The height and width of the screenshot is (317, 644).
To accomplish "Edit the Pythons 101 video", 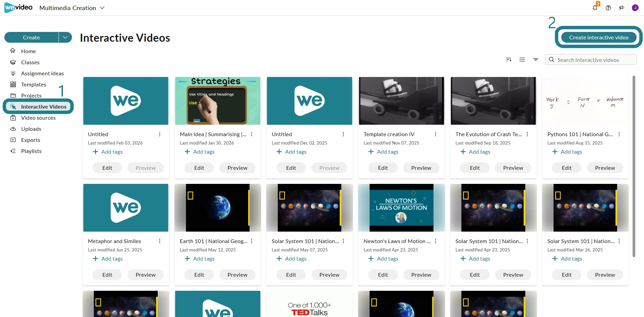I will point(567,168).
